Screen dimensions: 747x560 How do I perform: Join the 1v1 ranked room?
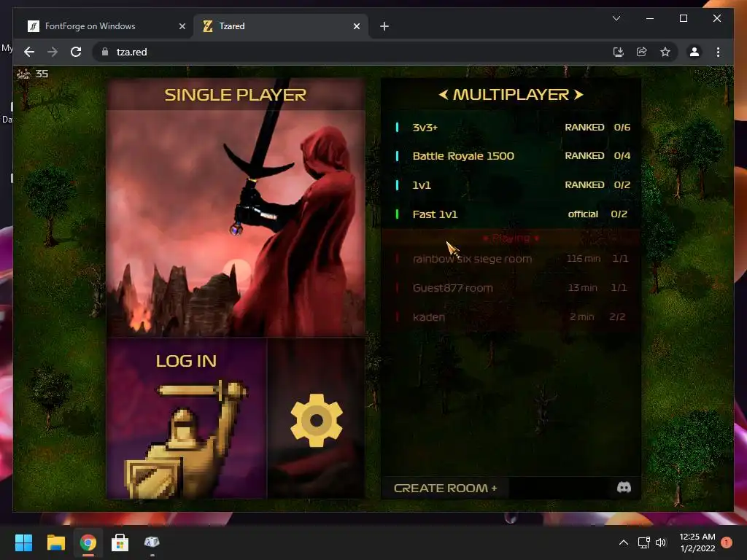click(511, 184)
